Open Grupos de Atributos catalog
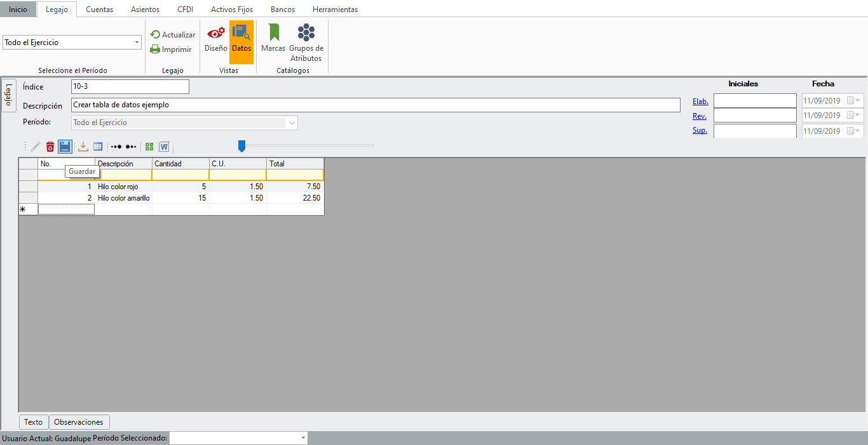 (306, 43)
